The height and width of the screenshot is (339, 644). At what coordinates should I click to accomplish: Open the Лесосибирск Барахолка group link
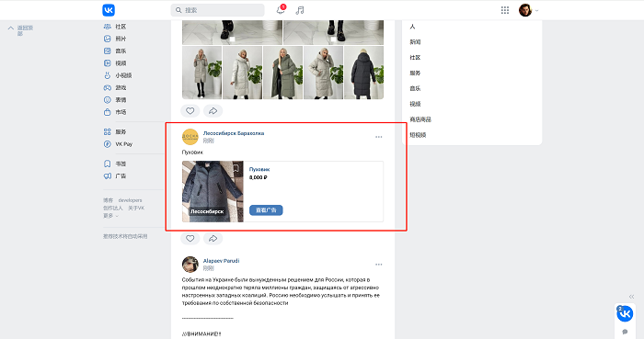(x=234, y=133)
